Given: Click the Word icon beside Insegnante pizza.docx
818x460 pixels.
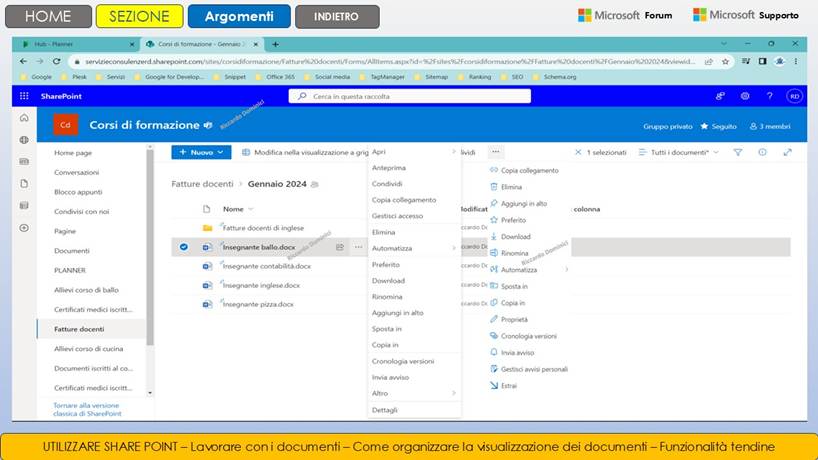Looking at the screenshot, I should [207, 304].
